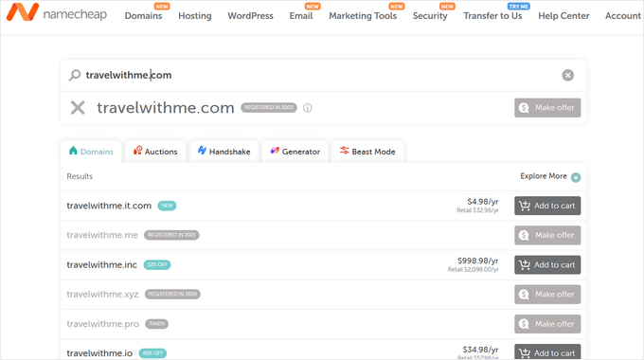Click the X unavailable icon for travelwithme.com

pyautogui.click(x=78, y=108)
